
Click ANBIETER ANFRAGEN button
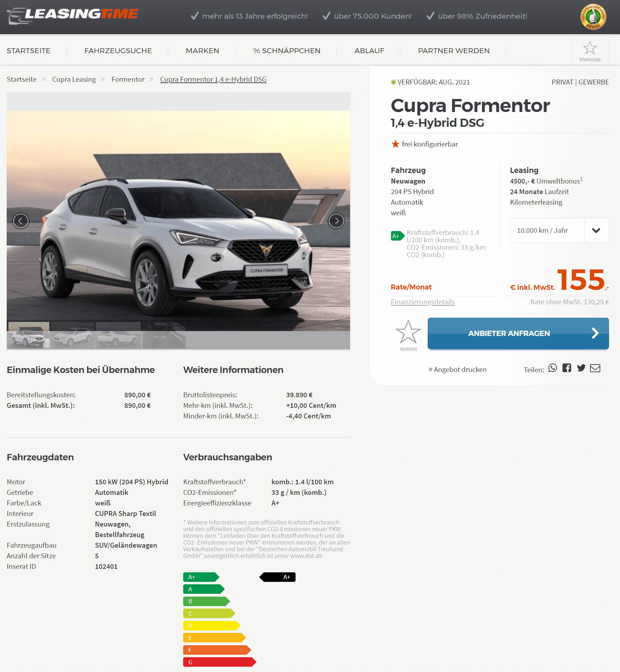[518, 334]
